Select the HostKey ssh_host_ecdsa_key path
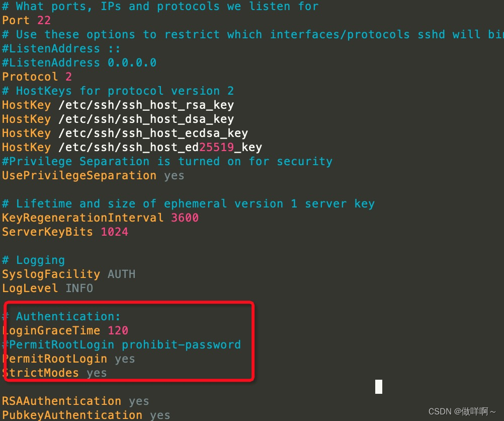Screen dimensions: 504x421 point(123,133)
